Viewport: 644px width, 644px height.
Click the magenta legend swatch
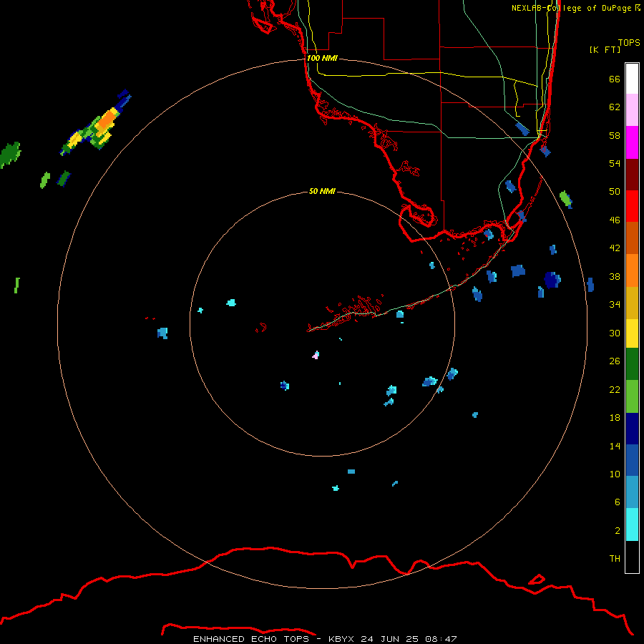pyautogui.click(x=632, y=142)
